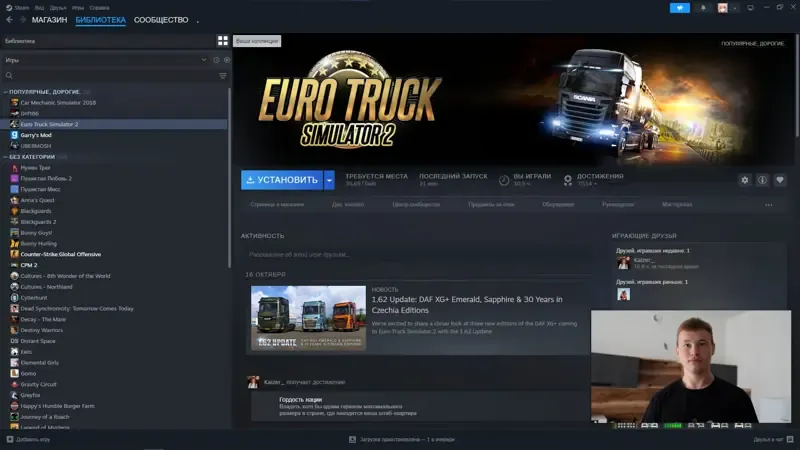Click the Elemental Girls game icon
800x450 pixels.
14,363
